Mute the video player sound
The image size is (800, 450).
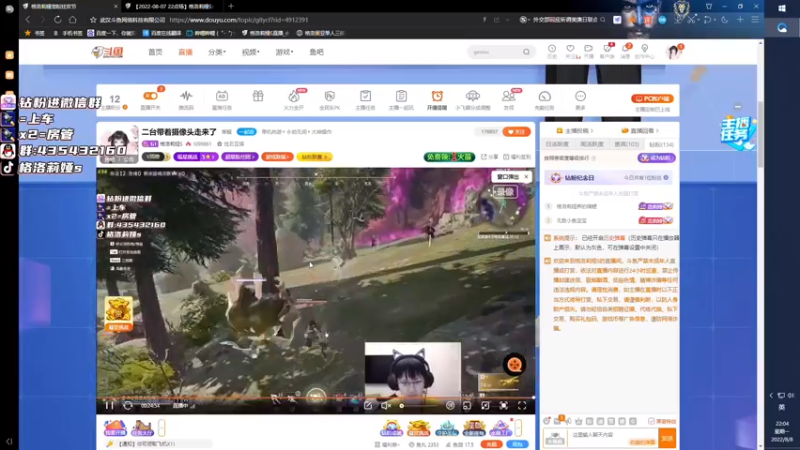coord(386,406)
